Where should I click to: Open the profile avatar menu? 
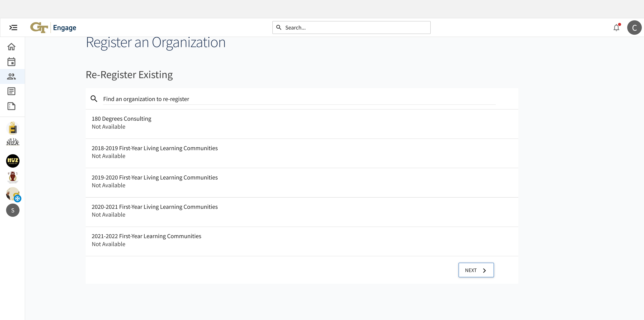[635, 27]
